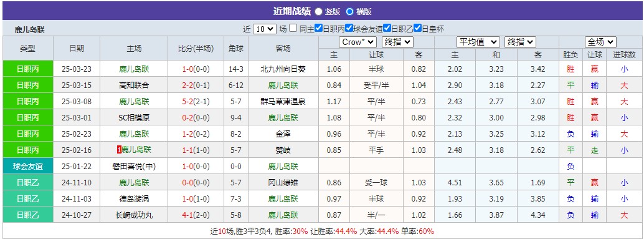This screenshot has height=239, width=644.
Task: Click 走 result in 赞岐 row
Action: pos(595,150)
